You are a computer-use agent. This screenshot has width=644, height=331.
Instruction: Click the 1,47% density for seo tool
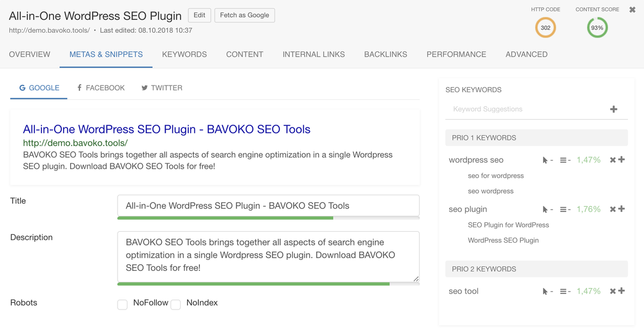(589, 291)
